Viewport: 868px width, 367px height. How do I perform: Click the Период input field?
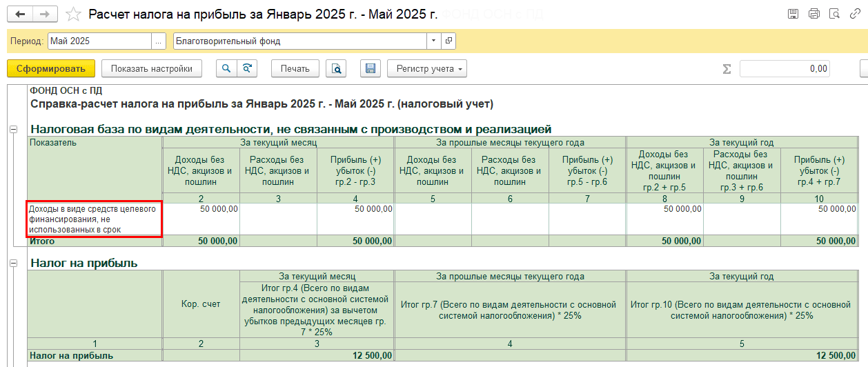pyautogui.click(x=99, y=41)
